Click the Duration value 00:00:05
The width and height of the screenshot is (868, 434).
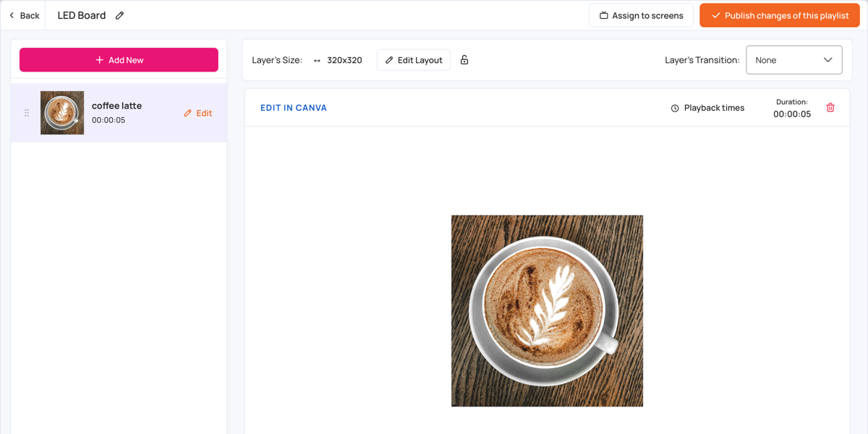click(792, 114)
